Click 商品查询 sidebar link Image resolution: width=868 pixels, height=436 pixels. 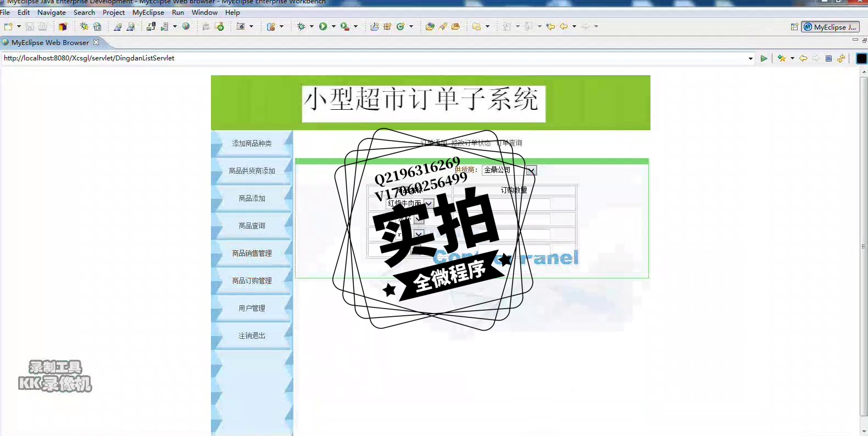pos(252,226)
